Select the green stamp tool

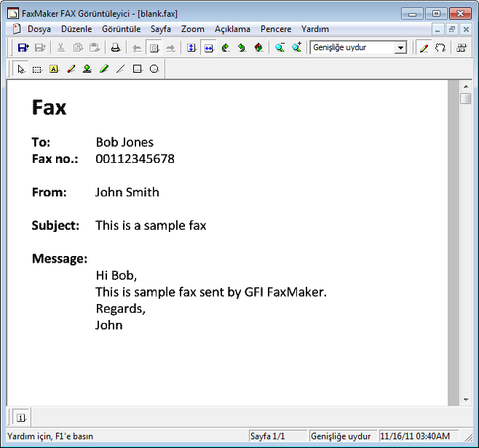point(87,69)
